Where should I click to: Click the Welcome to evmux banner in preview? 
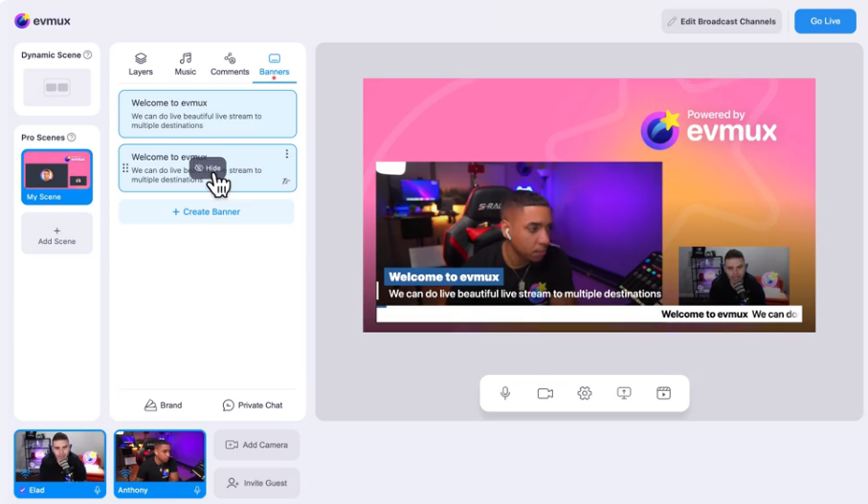coord(521,285)
